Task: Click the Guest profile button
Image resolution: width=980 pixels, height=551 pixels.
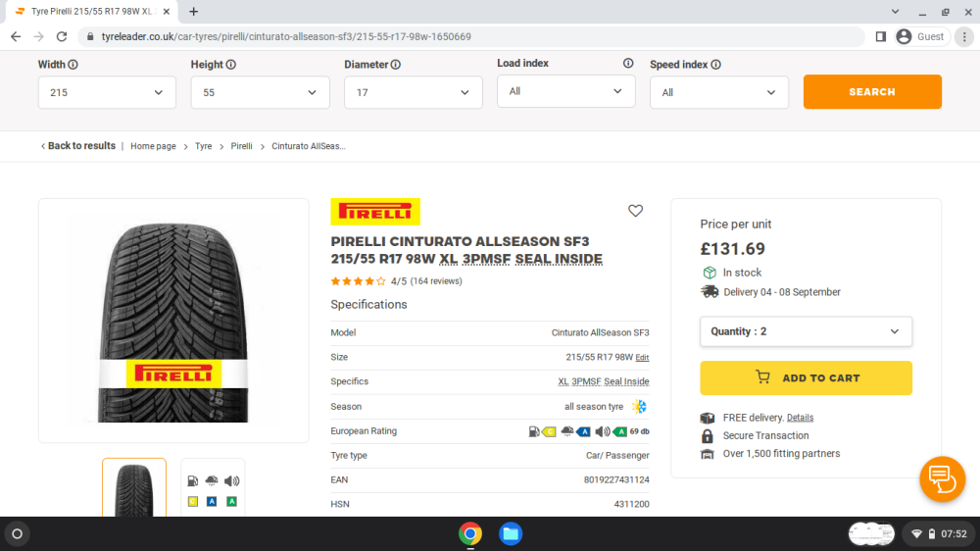Action: point(920,37)
